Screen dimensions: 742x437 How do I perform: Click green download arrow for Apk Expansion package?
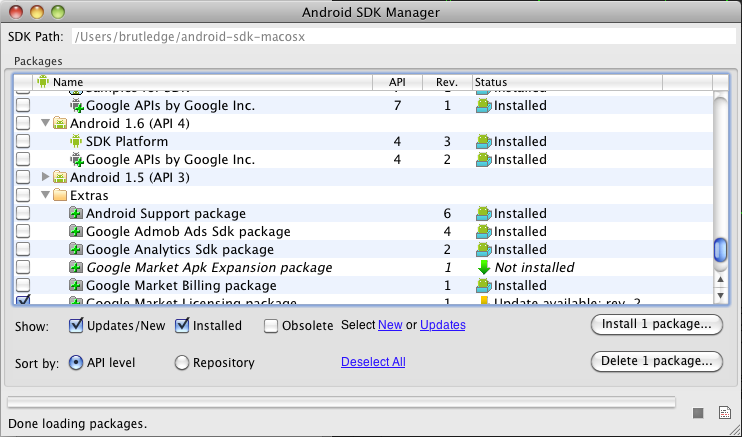click(x=484, y=268)
